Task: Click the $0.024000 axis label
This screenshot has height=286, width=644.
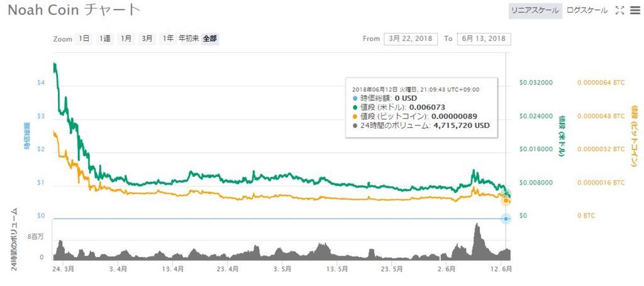Action: coord(536,116)
